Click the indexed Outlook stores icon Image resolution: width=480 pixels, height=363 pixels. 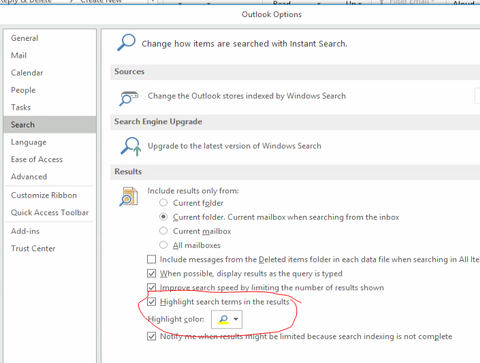(129, 98)
